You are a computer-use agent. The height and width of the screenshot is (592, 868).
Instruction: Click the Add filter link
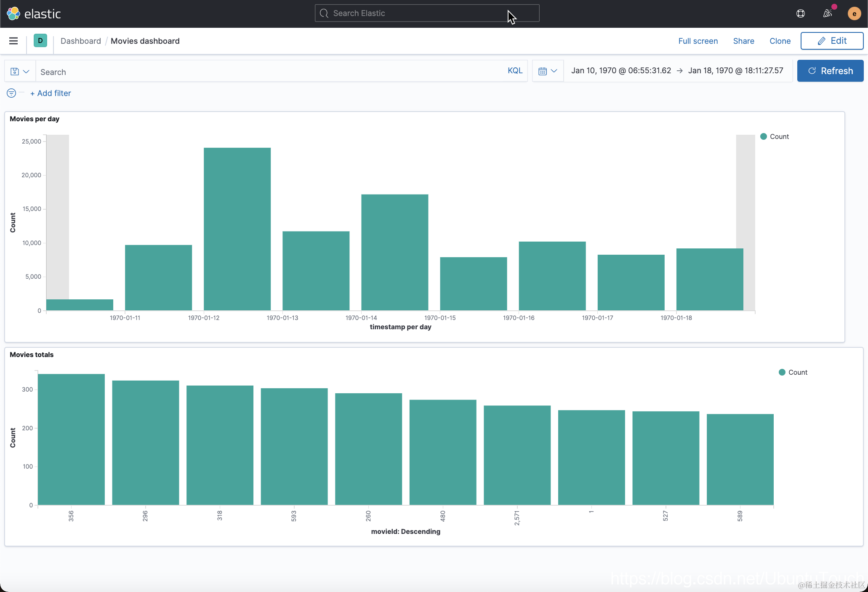pyautogui.click(x=51, y=93)
